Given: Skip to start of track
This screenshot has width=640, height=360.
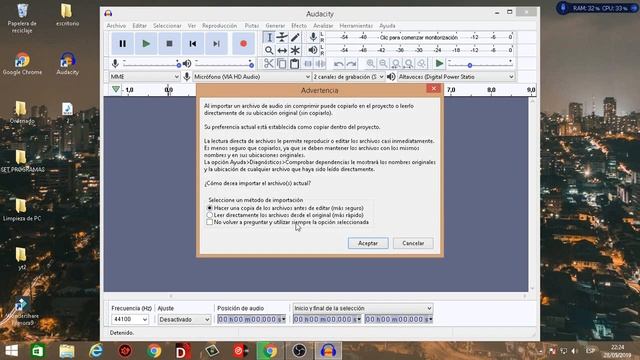Looking at the screenshot, I should click(193, 44).
